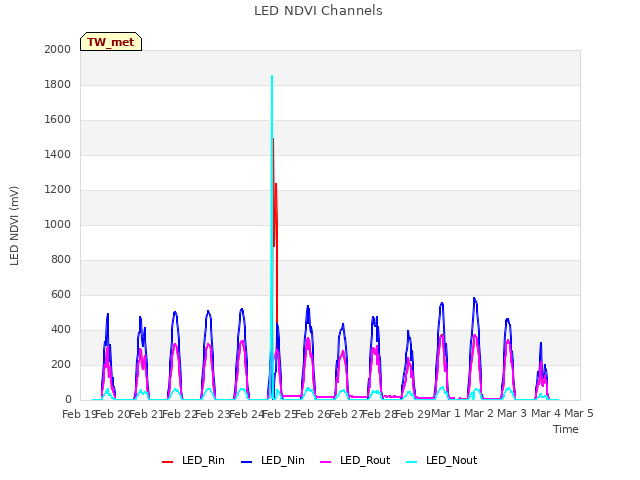Click the y-axis tick value 800
This screenshot has width=640, height=480.
pyautogui.click(x=61, y=260)
